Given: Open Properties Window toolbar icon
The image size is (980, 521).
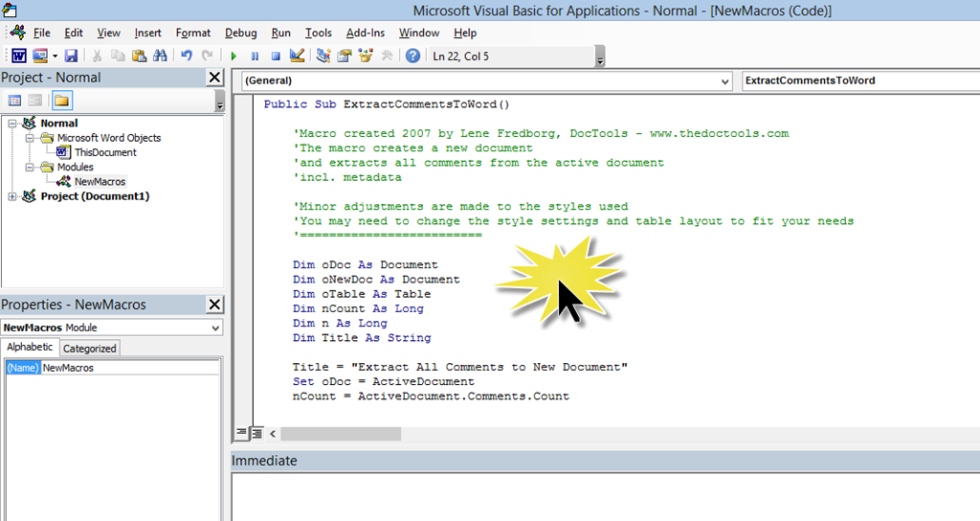Looking at the screenshot, I should [x=345, y=56].
